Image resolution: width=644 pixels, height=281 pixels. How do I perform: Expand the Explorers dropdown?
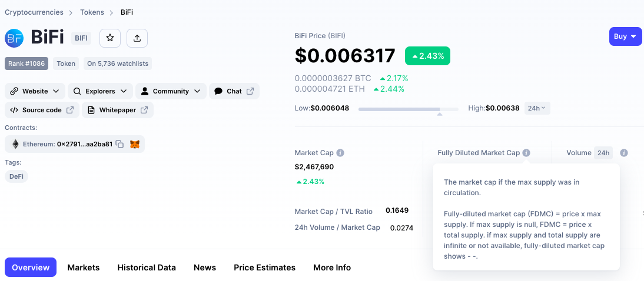pos(100,91)
